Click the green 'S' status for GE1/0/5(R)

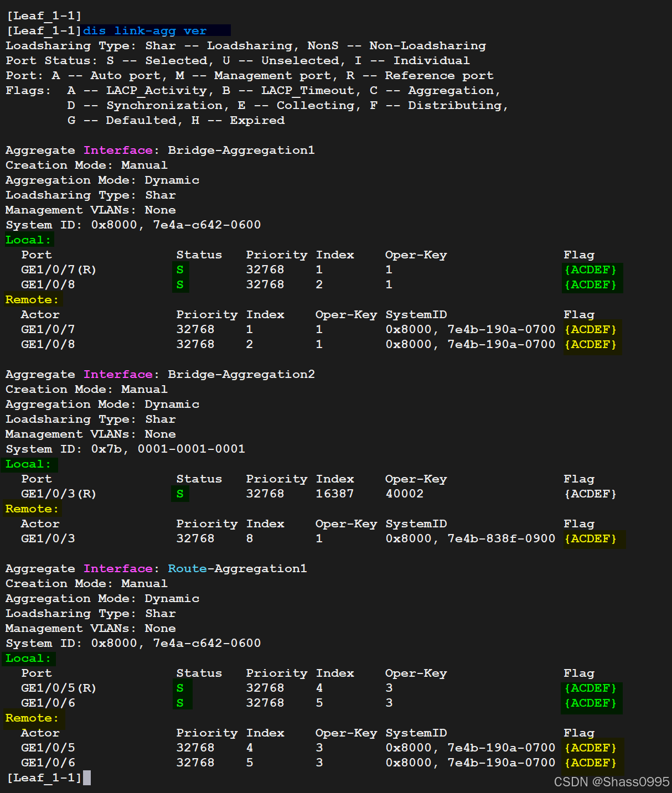point(180,688)
